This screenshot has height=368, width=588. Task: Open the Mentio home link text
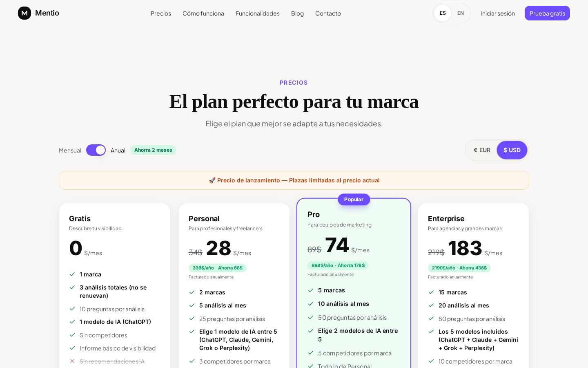pyautogui.click(x=47, y=13)
